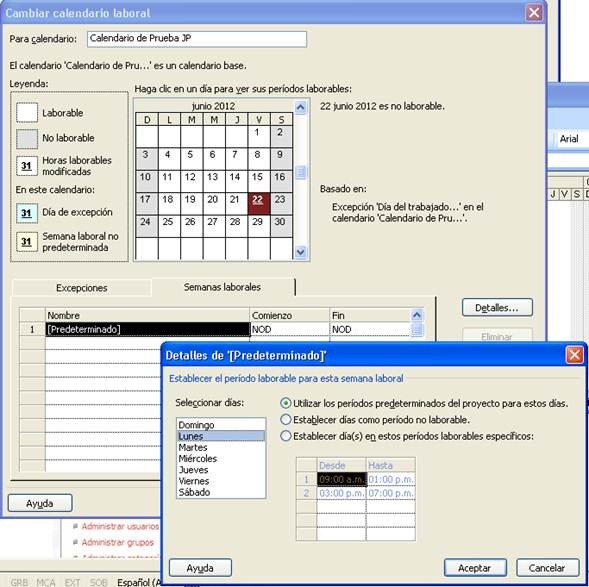The width and height of the screenshot is (589, 587).
Task: Click the work weeks table scroll-up arrow
Action: coord(417,315)
